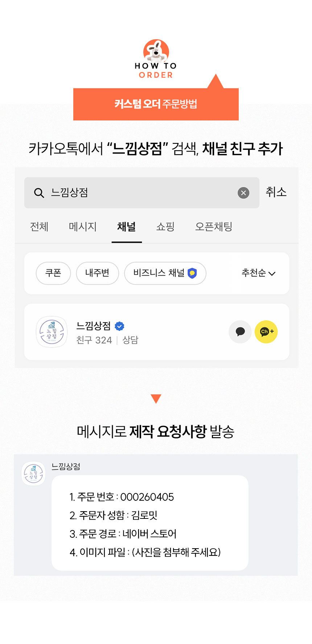This screenshot has width=312, height=644.
Task: Switch to the 전체 tab
Action: pyautogui.click(x=39, y=227)
